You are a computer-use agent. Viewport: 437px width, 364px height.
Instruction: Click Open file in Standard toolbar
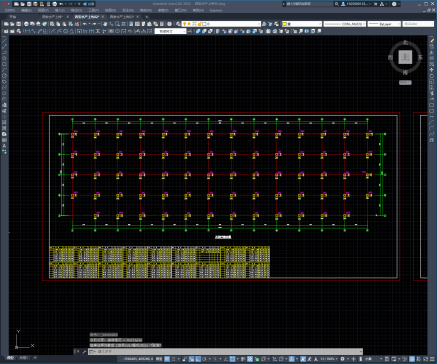point(12,24)
